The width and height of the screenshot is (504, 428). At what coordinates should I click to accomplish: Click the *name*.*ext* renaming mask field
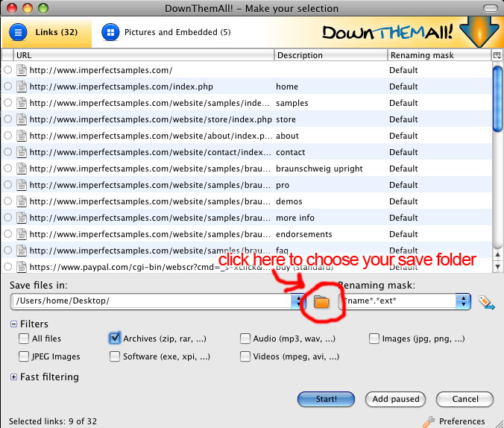coord(398,301)
